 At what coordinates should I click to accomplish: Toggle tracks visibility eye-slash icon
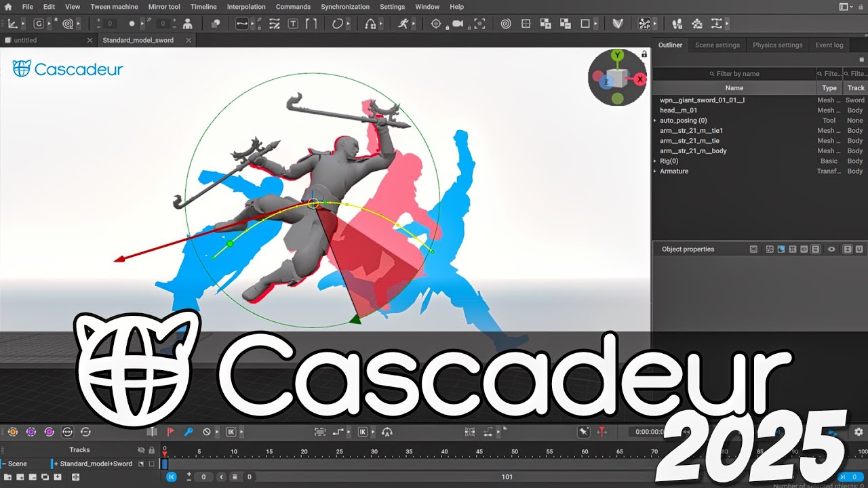point(141,450)
